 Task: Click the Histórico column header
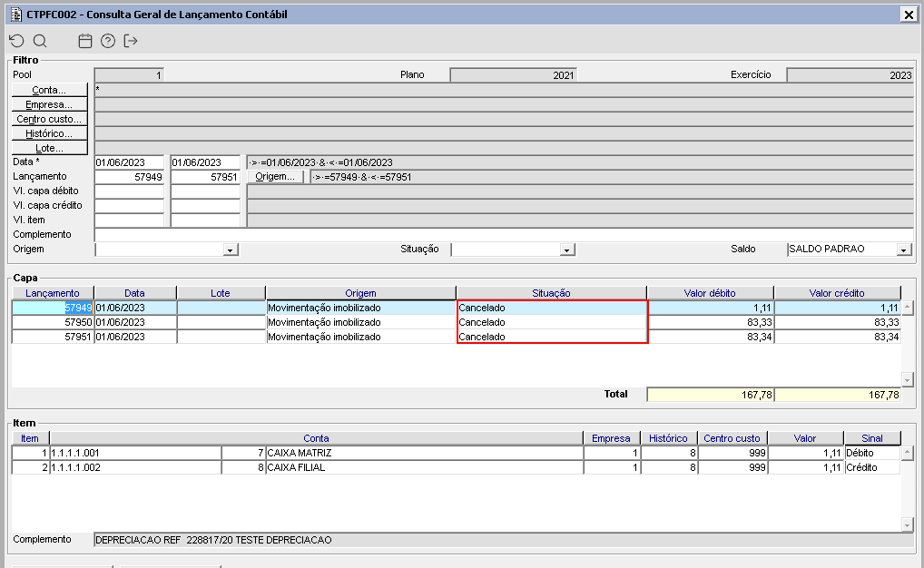click(668, 437)
